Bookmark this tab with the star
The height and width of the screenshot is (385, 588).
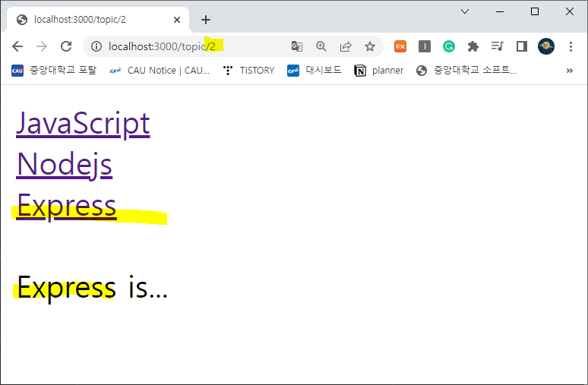[x=370, y=46]
